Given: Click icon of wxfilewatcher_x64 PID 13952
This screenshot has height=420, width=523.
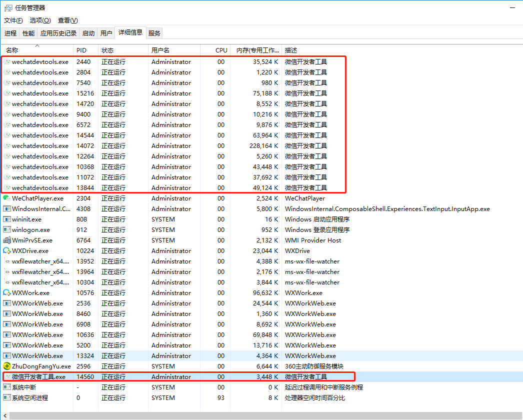Looking at the screenshot, I should 7,261.
